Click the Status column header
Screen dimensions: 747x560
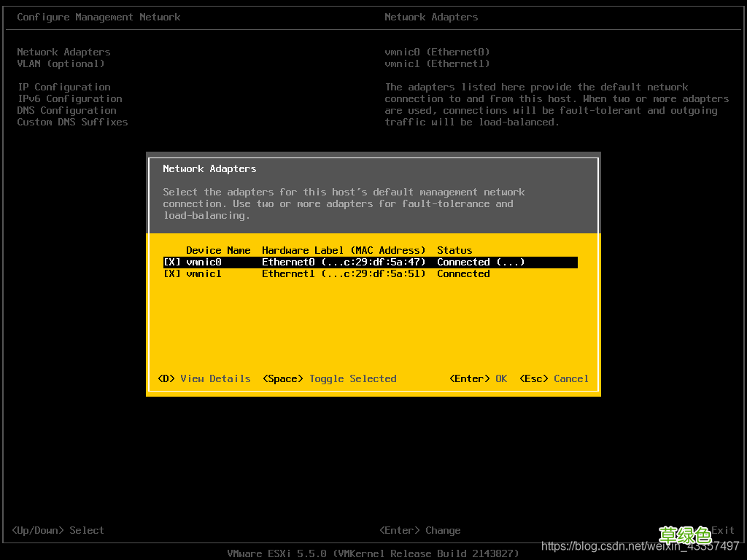[x=455, y=251]
